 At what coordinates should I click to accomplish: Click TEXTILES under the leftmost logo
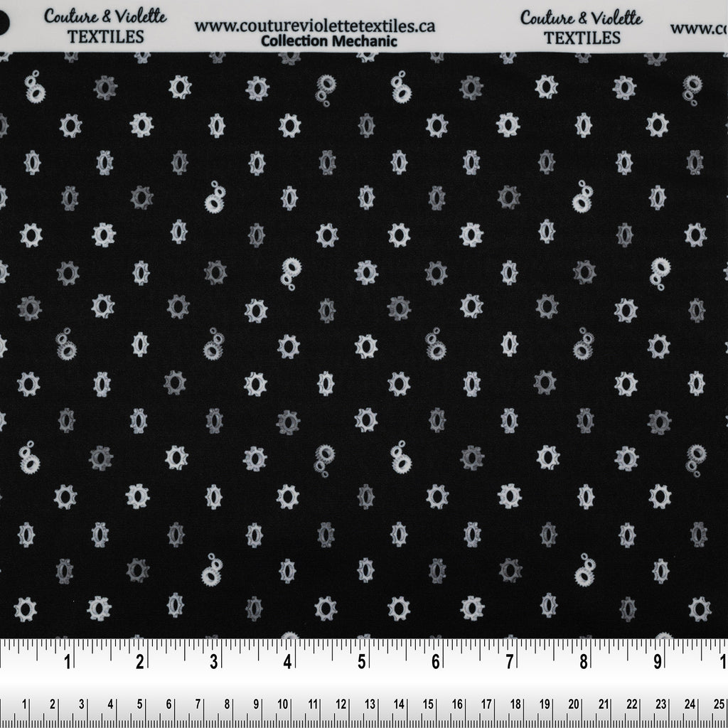click(x=105, y=37)
